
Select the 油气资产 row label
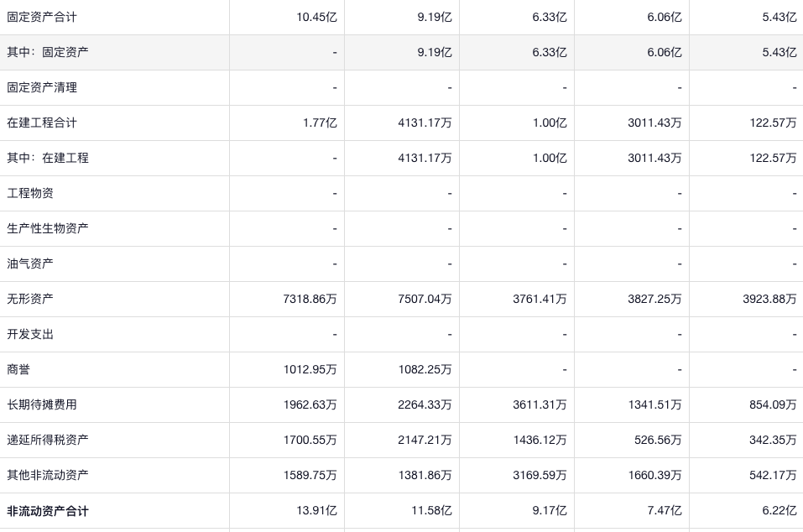pyautogui.click(x=30, y=263)
